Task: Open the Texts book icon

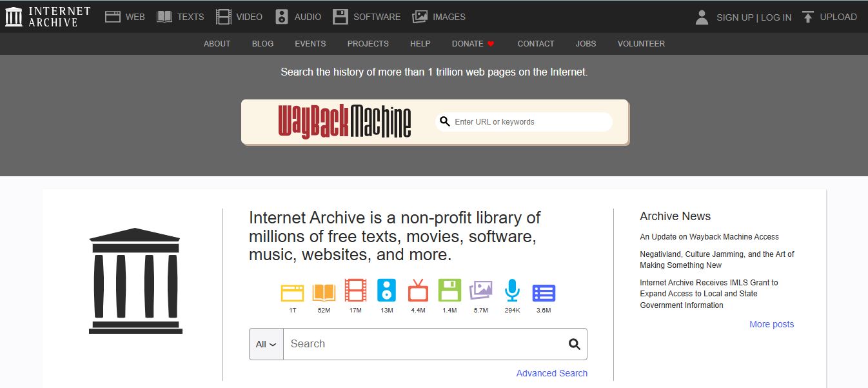Action: 164,17
